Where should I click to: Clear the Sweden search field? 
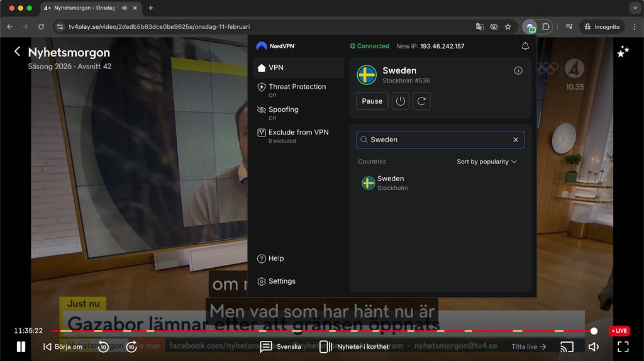(x=516, y=140)
